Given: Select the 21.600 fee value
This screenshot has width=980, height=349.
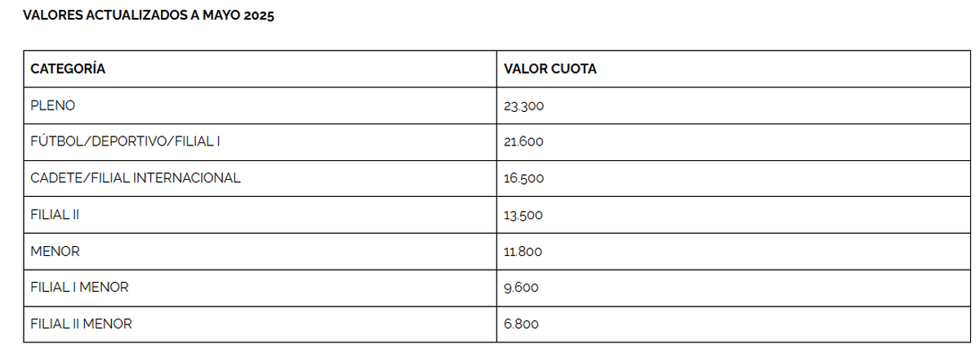Looking at the screenshot, I should pyautogui.click(x=524, y=142).
